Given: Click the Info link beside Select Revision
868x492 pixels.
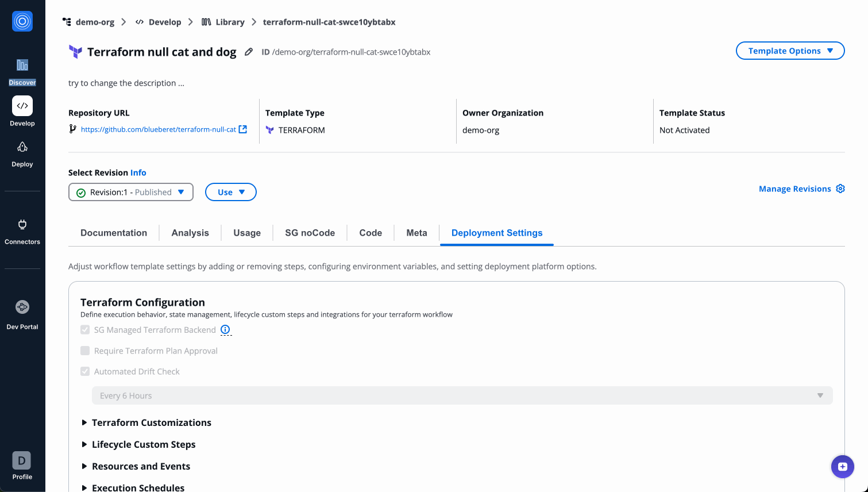Looking at the screenshot, I should 138,172.
